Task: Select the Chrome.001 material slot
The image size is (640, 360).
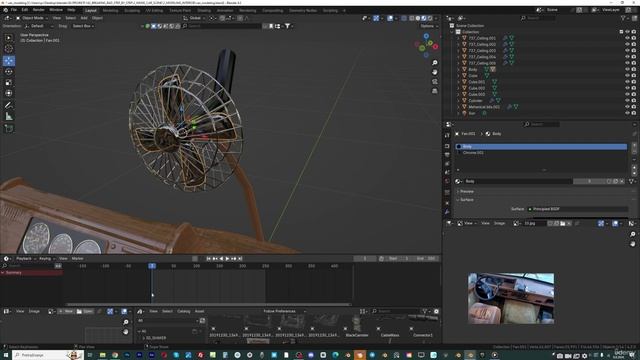Action: coord(541,153)
